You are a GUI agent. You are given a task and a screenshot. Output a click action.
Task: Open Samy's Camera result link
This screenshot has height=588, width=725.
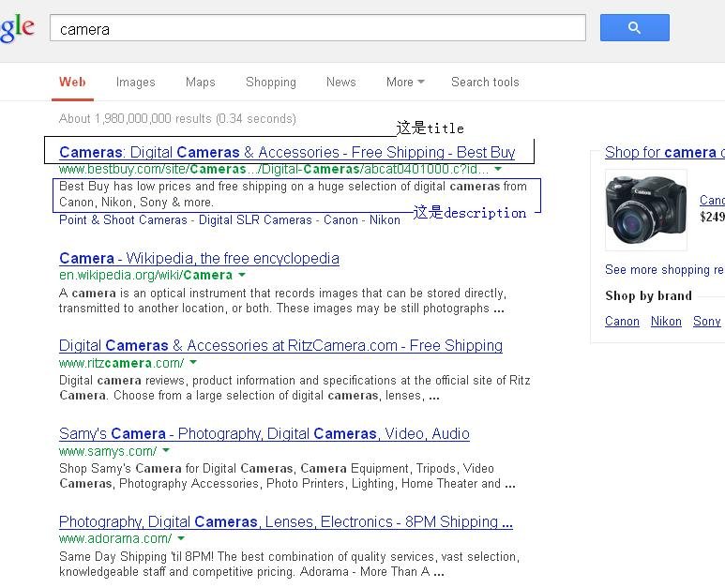tap(264, 433)
